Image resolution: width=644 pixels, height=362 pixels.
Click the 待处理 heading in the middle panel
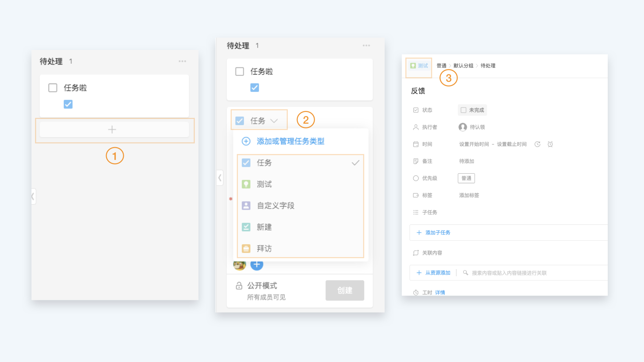click(x=238, y=46)
